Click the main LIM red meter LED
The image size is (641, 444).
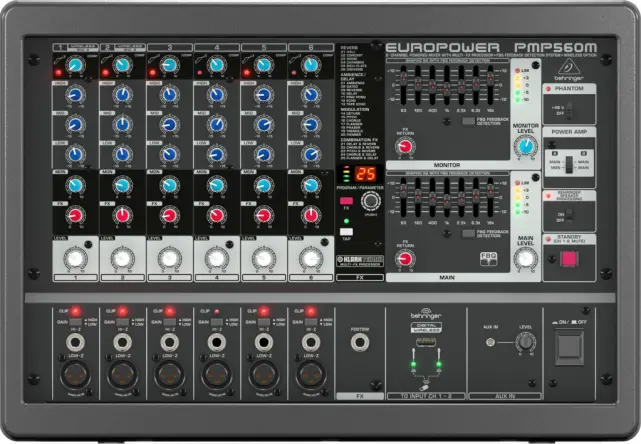tap(518, 183)
